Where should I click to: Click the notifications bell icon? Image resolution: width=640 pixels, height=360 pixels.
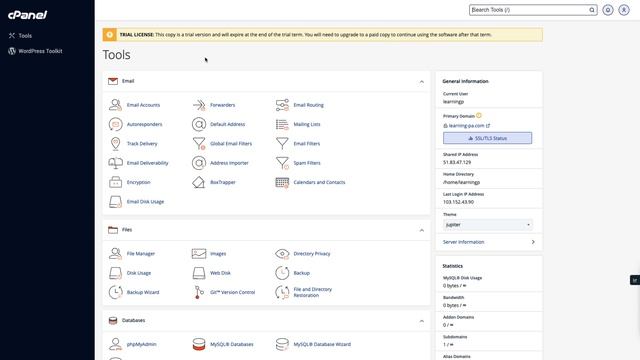click(x=608, y=10)
